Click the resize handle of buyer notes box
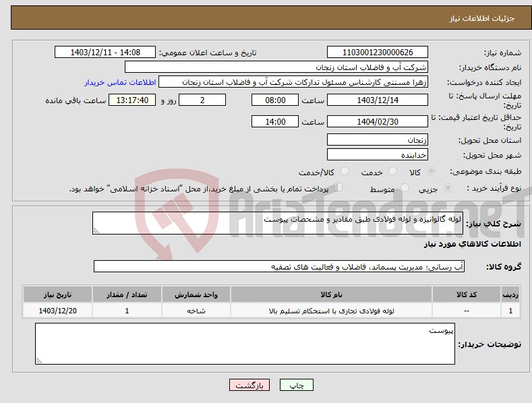Image resolution: width=532 pixels, height=403 pixels. tap(39, 361)
